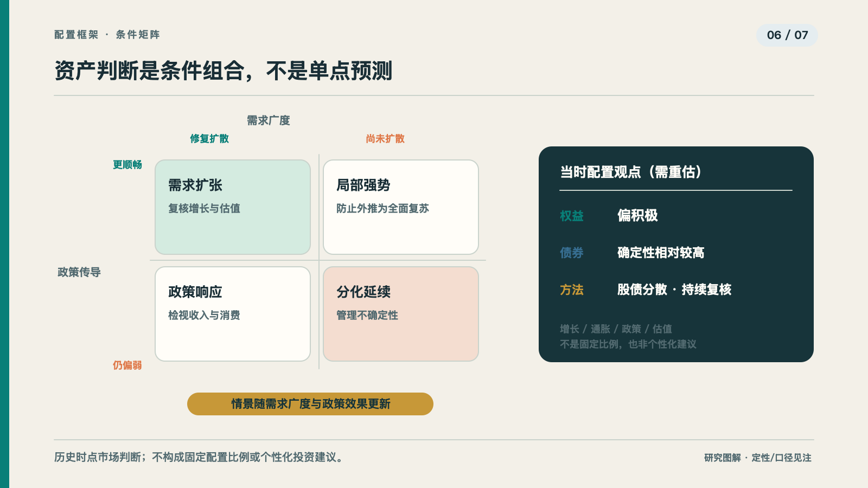Click the page indicator 06 / 07
Image resolution: width=868 pixels, height=488 pixels.
787,35
